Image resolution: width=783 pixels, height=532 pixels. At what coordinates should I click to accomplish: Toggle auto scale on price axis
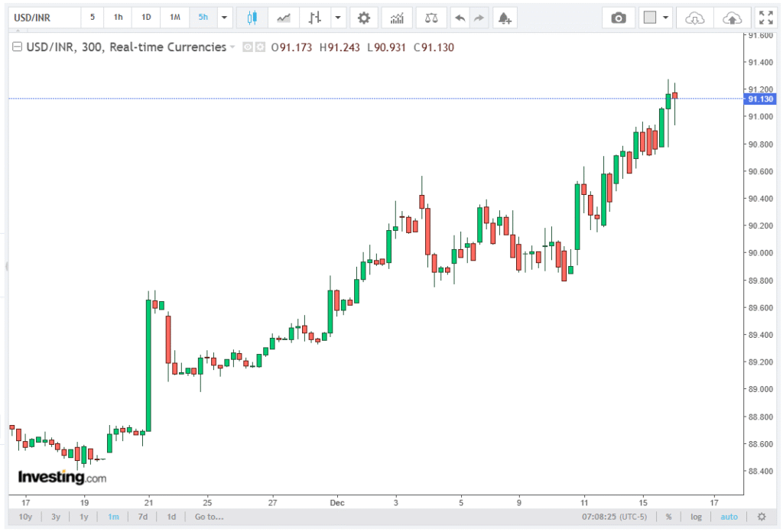[729, 517]
